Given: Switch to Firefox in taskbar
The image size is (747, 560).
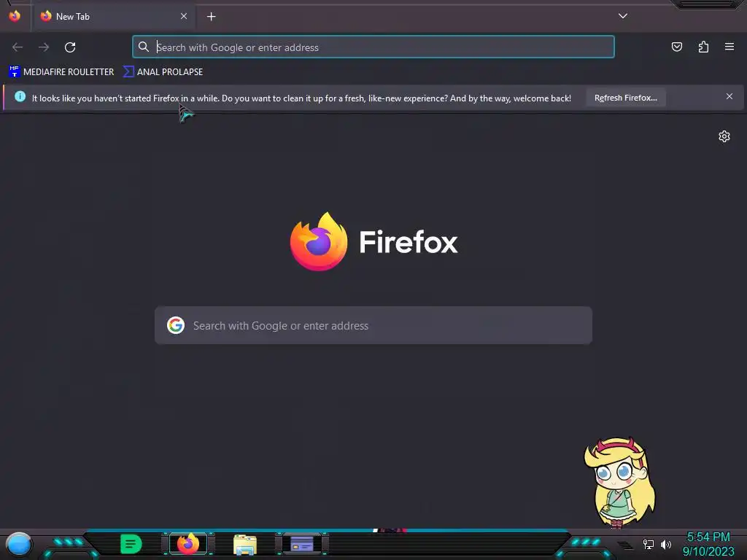Looking at the screenshot, I should point(188,544).
